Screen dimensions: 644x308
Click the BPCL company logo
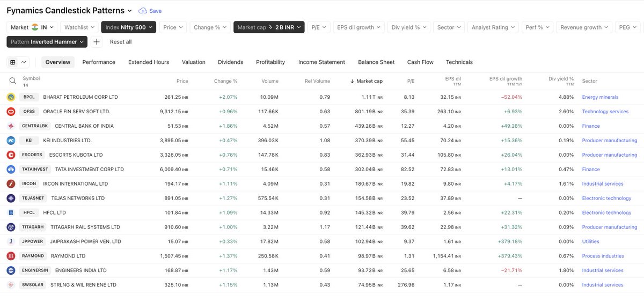(x=11, y=97)
